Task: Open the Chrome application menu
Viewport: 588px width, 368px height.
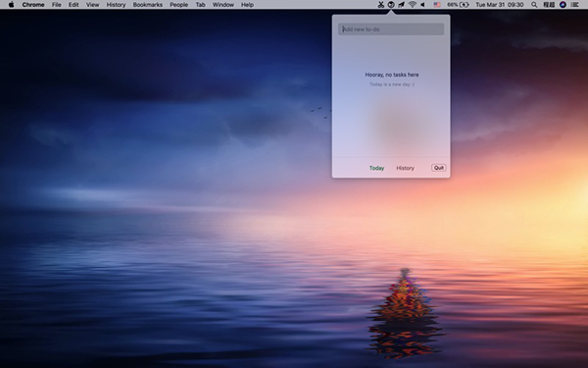Action: pos(33,5)
